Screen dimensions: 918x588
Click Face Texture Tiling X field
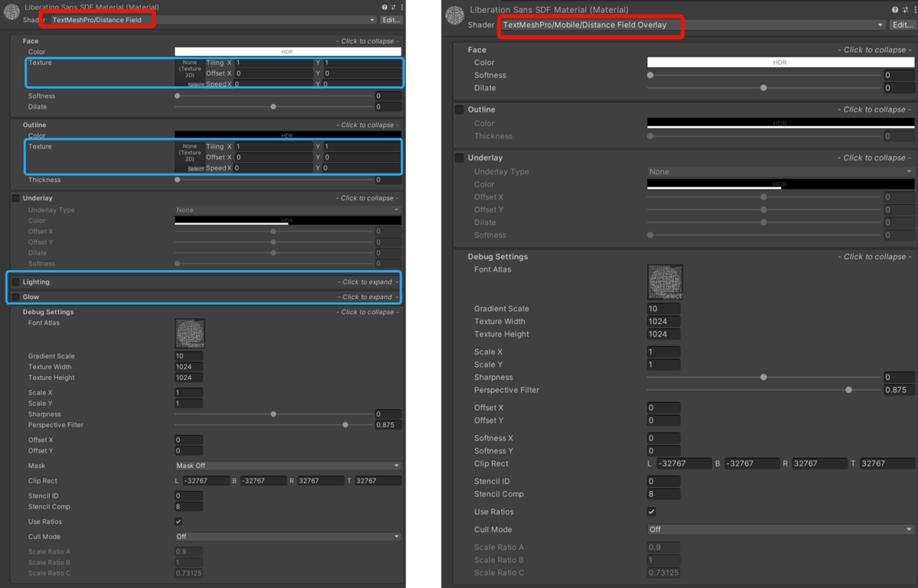(x=274, y=63)
